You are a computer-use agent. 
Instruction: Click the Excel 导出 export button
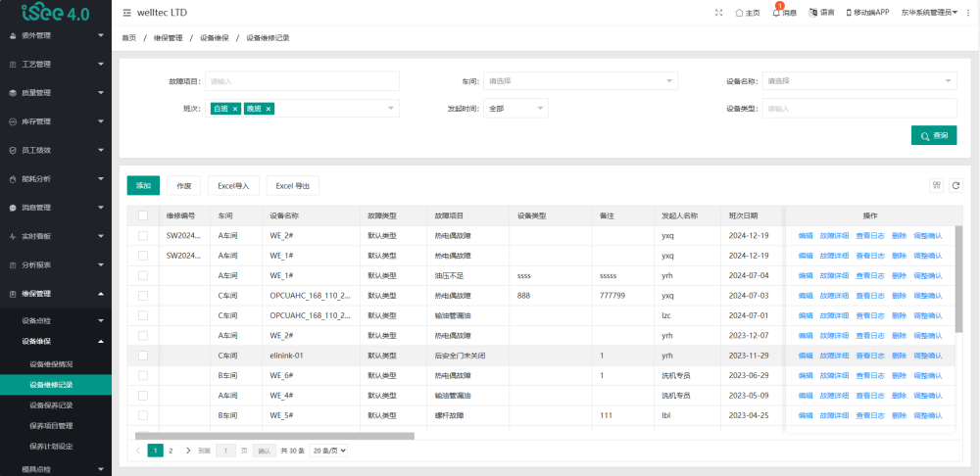tap(292, 185)
